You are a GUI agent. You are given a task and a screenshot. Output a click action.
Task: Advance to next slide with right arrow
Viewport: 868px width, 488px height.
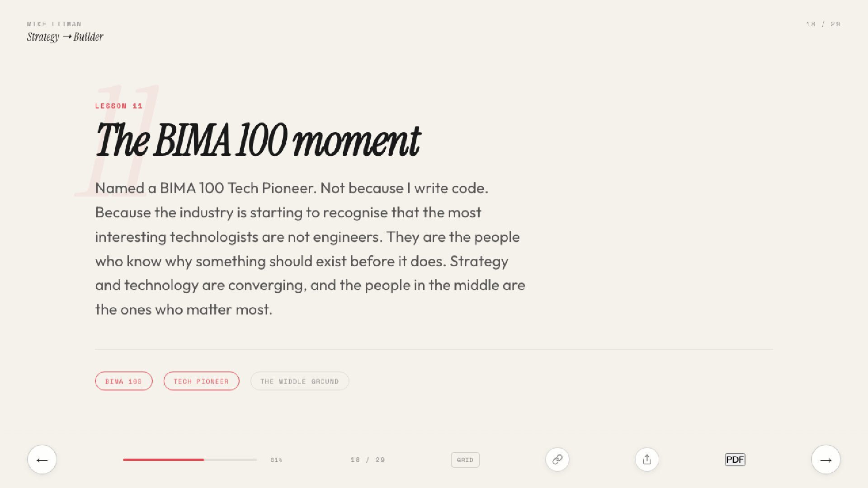click(x=826, y=460)
